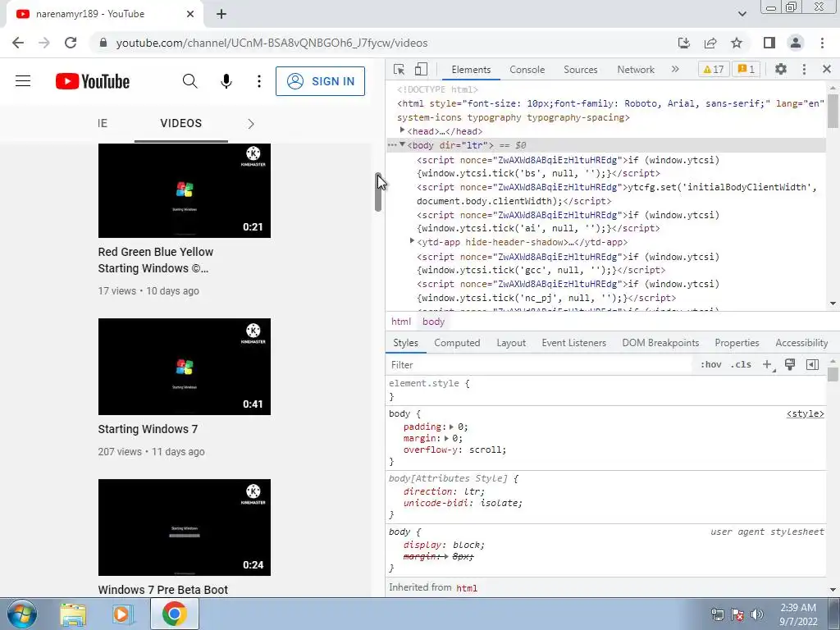Toggle computed styles sidebar

(812, 365)
